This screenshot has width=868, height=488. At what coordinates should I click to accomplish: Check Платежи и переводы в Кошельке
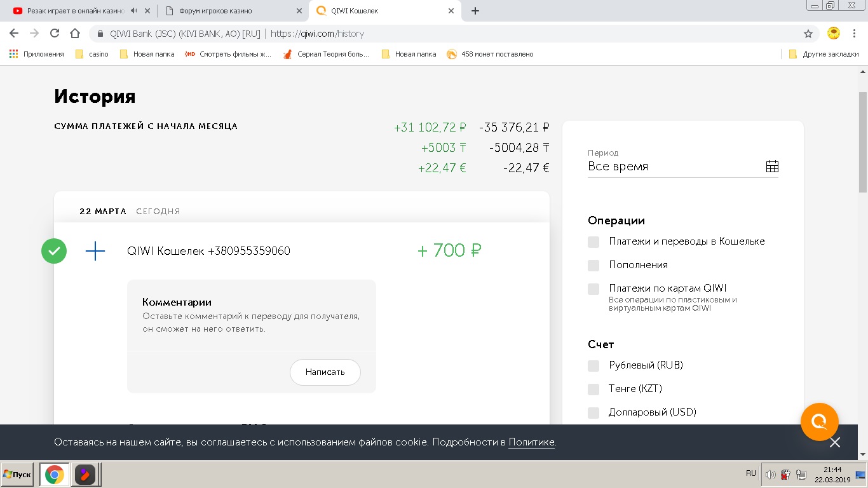pos(593,241)
